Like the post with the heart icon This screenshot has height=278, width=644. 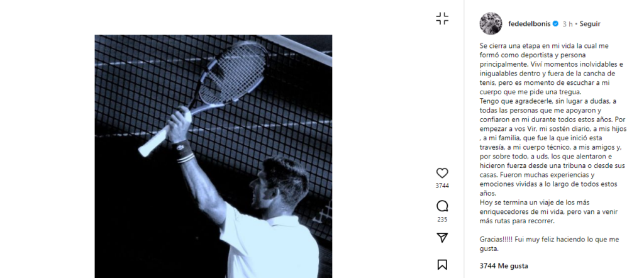[x=442, y=173]
